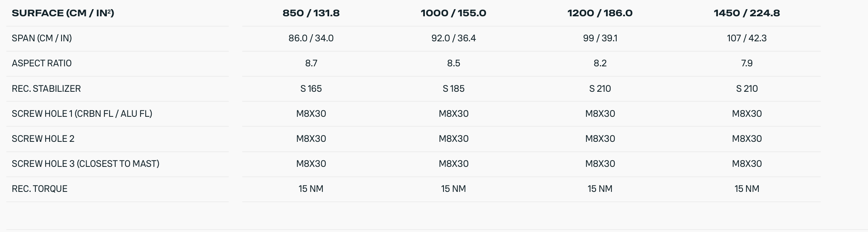This screenshot has height=232, width=868.
Task: Click SCREW HOLE 3 (CLOSEST TO MAST) label
Action: pos(85,164)
